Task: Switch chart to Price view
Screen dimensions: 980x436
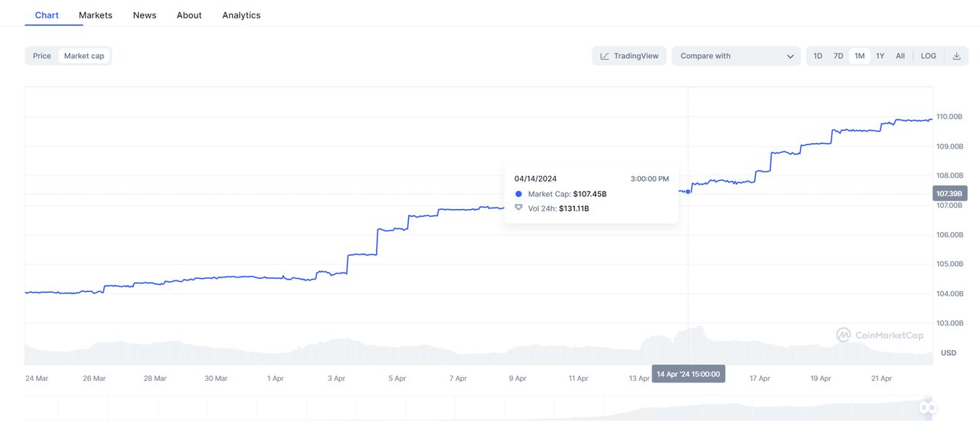Action: (x=42, y=56)
